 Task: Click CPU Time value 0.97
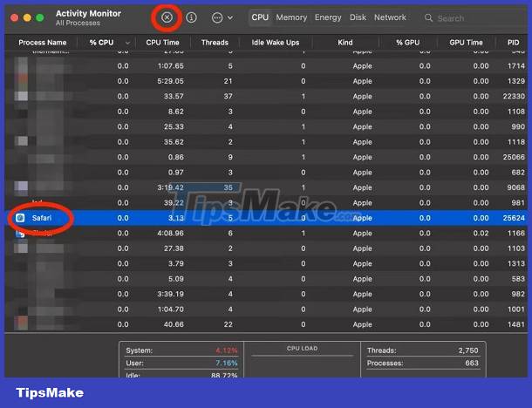click(176, 173)
